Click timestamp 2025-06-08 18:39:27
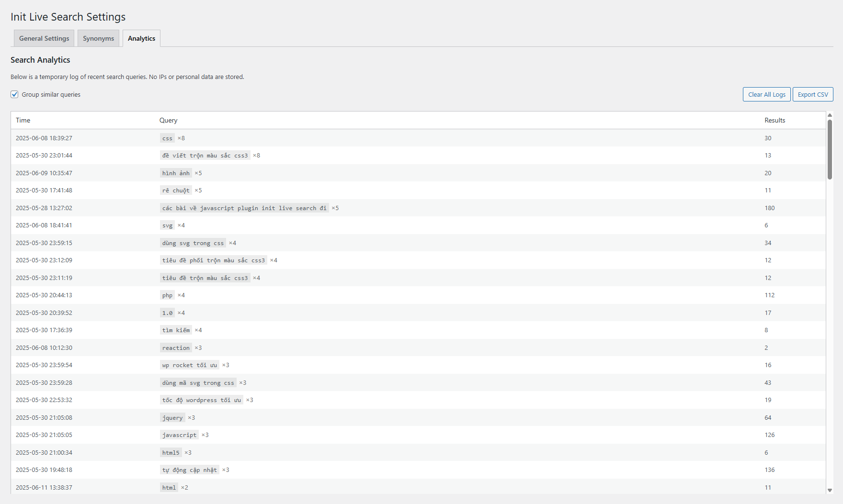The width and height of the screenshot is (843, 504). click(44, 138)
